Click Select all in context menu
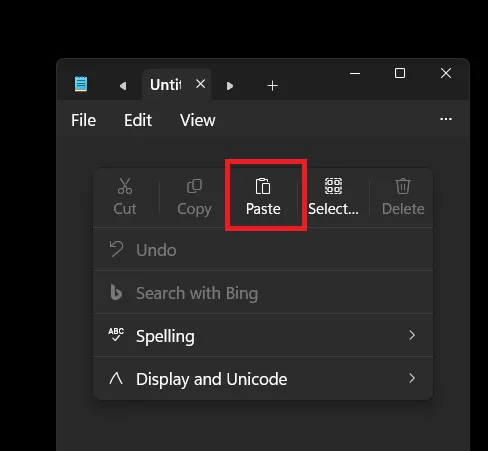The width and height of the screenshot is (488, 451). point(333,197)
